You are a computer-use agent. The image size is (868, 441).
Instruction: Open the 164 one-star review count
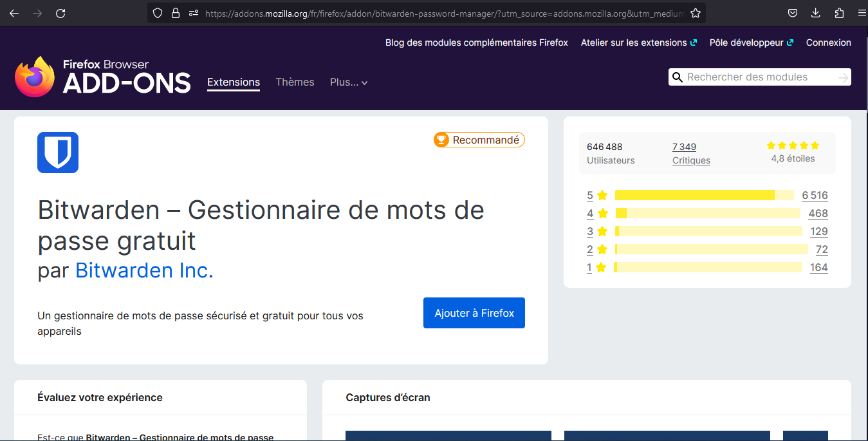[x=819, y=267]
